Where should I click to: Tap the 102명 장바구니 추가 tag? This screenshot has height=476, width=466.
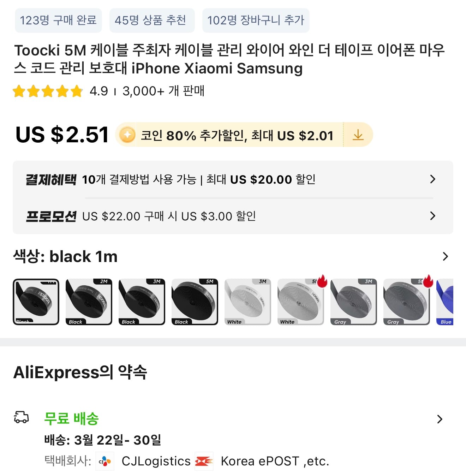click(x=256, y=20)
